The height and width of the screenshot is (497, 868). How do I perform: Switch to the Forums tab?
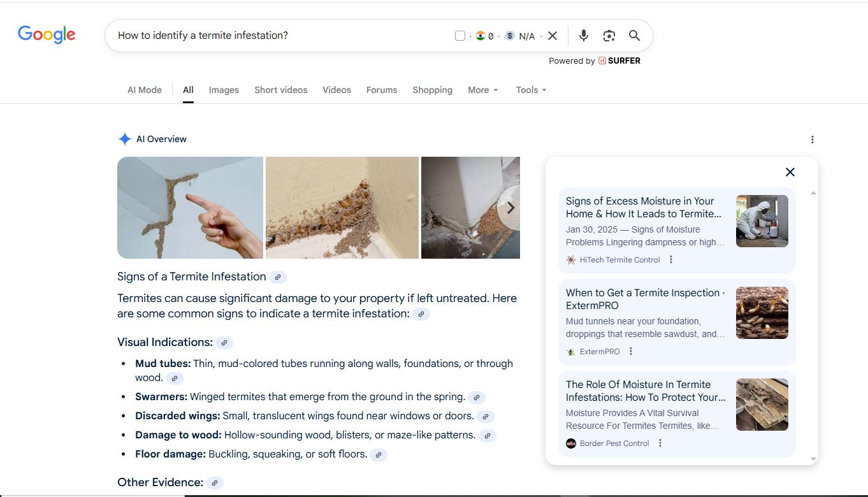[x=382, y=90]
